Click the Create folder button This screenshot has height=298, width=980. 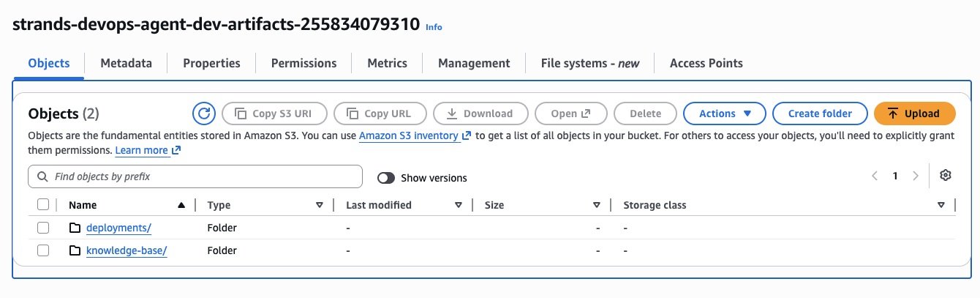[x=820, y=113]
